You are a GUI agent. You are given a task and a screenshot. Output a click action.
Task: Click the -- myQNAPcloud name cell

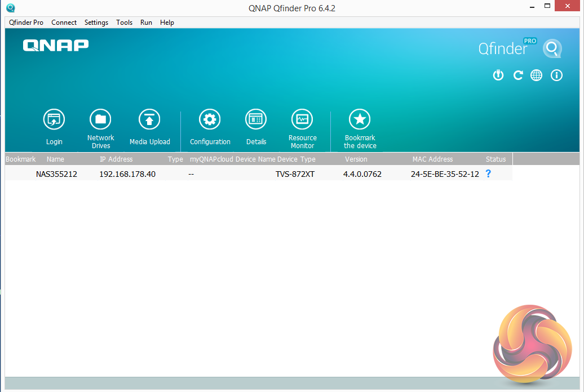191,174
